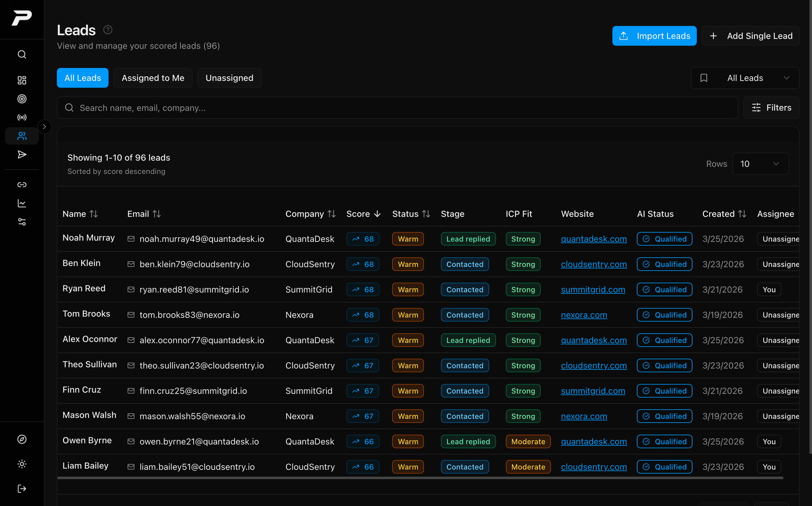
Task: Open Ryan Reed's You assignee dropdown
Action: (769, 289)
